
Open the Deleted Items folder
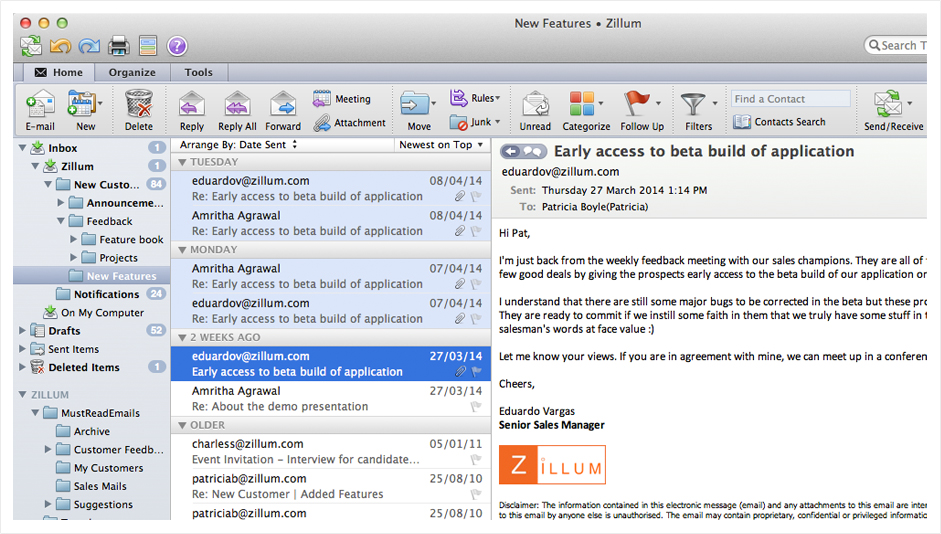coord(92,367)
